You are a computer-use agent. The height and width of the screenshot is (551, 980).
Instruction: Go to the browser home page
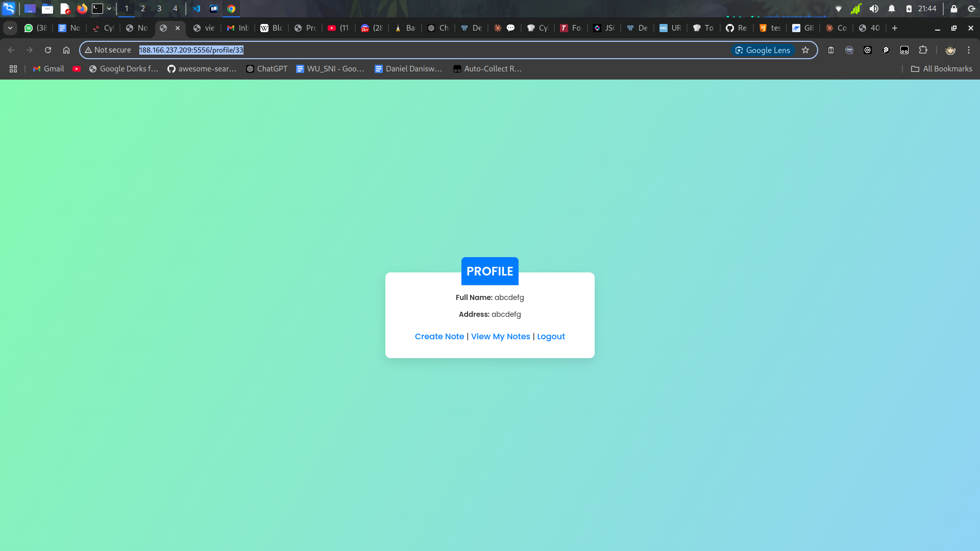tap(66, 50)
